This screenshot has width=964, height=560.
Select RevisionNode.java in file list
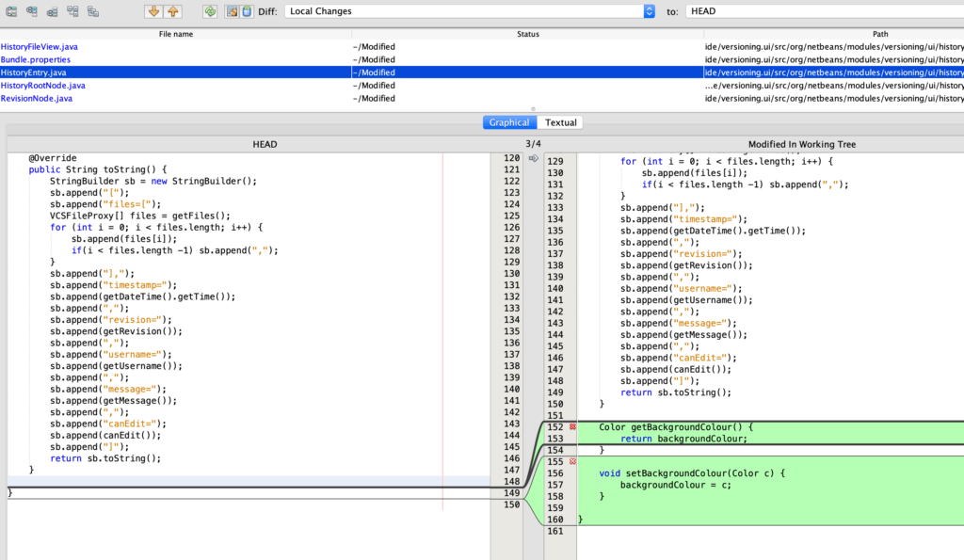(x=36, y=98)
